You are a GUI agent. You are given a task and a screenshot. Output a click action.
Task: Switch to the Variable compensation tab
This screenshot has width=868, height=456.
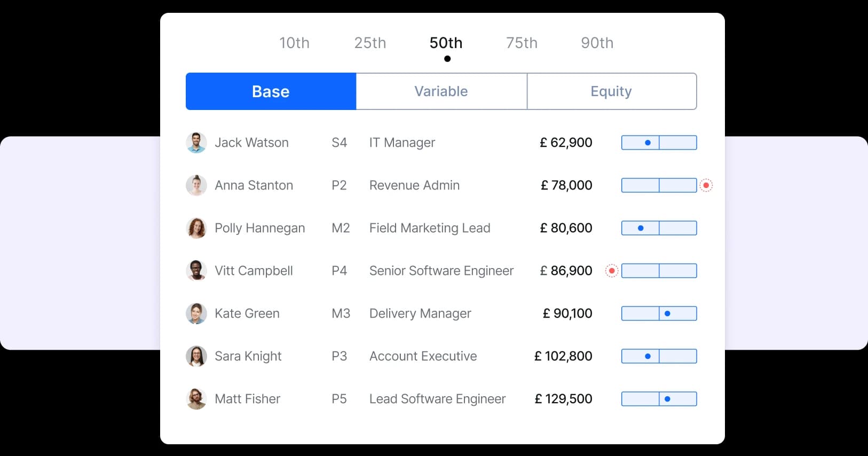point(441,91)
